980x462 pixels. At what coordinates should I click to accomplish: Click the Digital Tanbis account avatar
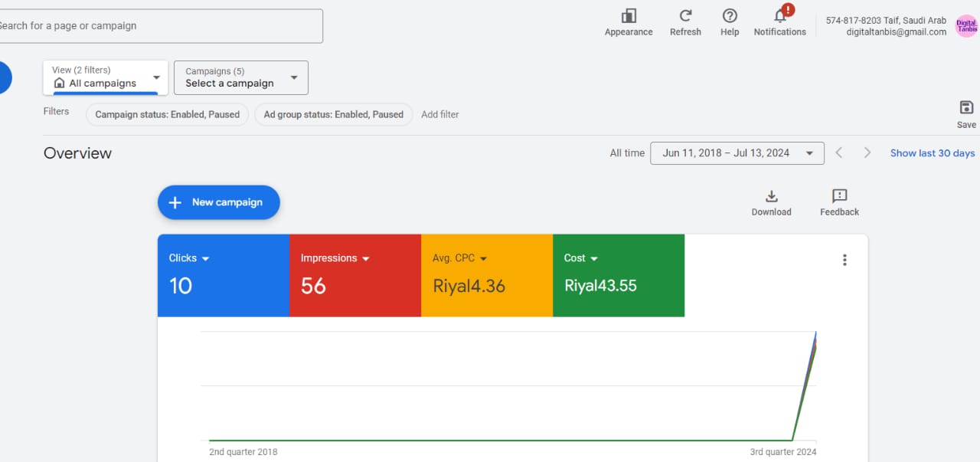coord(966,26)
